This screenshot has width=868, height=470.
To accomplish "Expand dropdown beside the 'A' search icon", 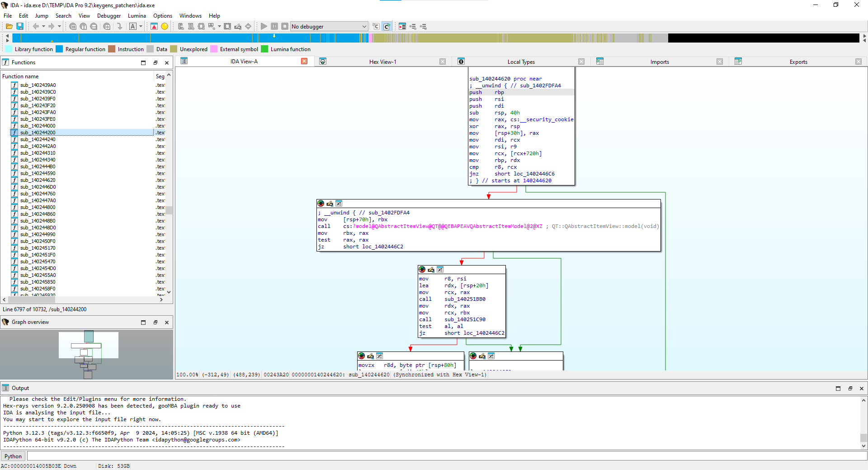I will [x=141, y=26].
